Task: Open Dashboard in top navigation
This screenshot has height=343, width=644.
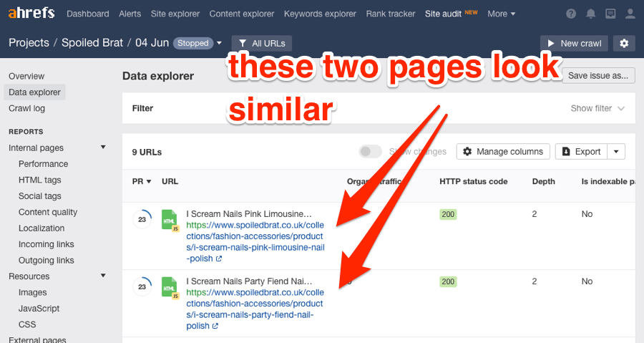Action: pos(88,14)
